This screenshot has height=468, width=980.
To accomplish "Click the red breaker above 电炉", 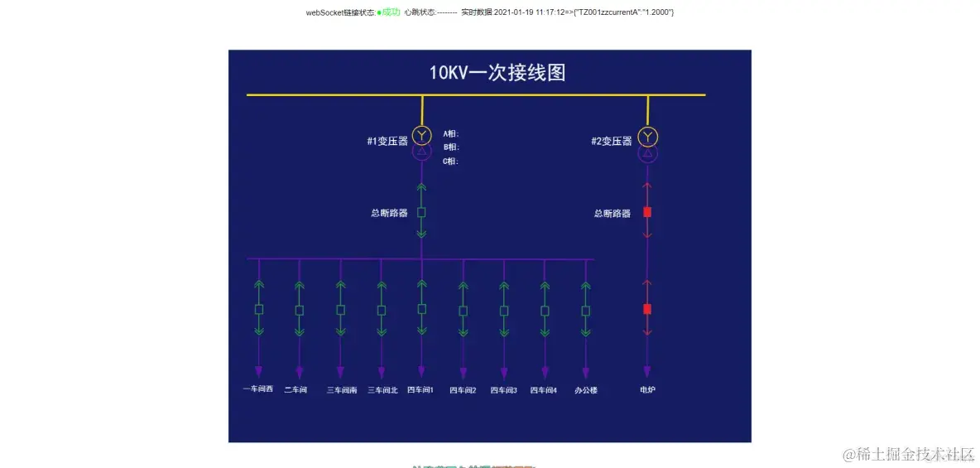I will coord(647,309).
